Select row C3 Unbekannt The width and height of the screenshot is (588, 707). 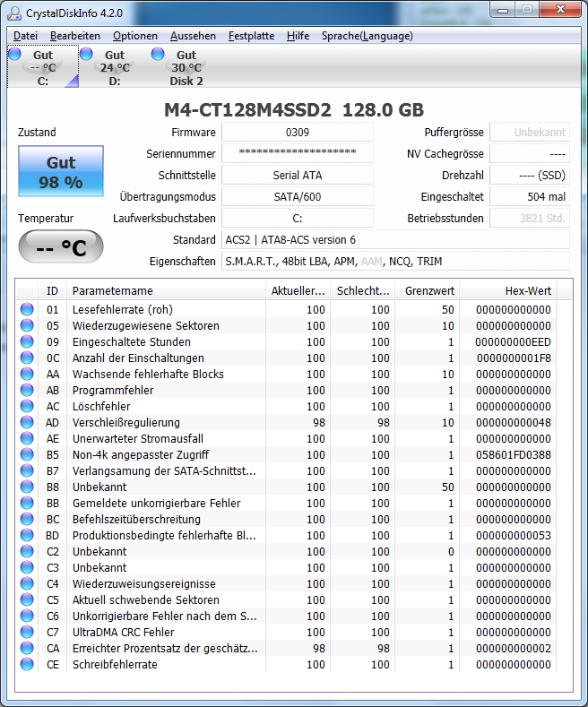(286, 568)
